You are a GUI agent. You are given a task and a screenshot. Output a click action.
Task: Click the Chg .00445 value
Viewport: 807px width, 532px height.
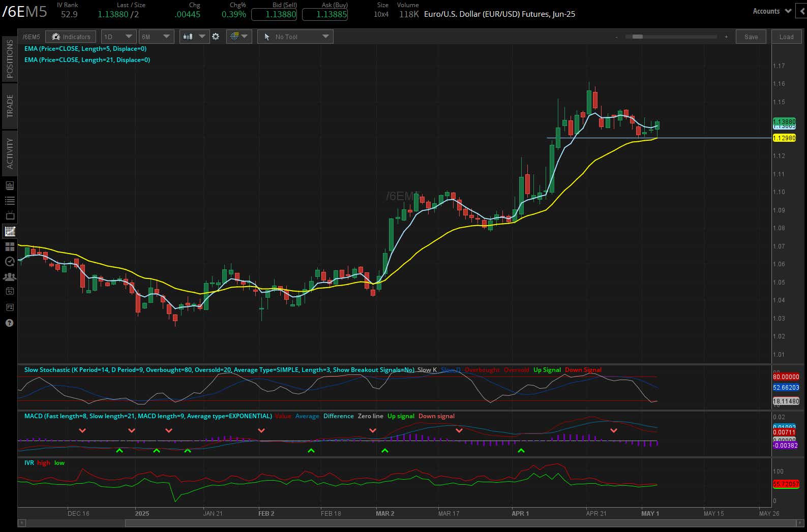pyautogui.click(x=188, y=14)
